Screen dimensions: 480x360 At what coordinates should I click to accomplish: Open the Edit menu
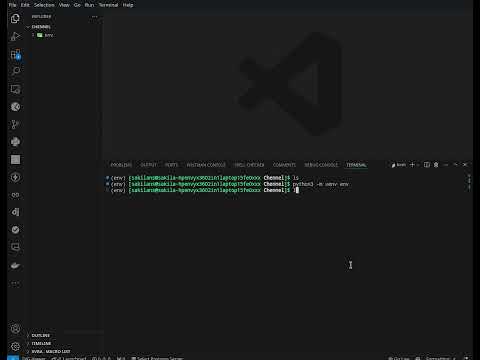(x=25, y=5)
